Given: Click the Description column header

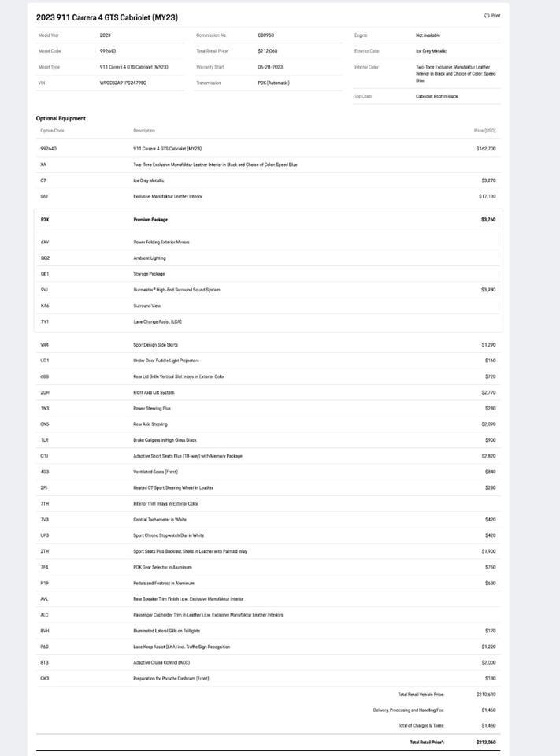Looking at the screenshot, I should (x=144, y=131).
